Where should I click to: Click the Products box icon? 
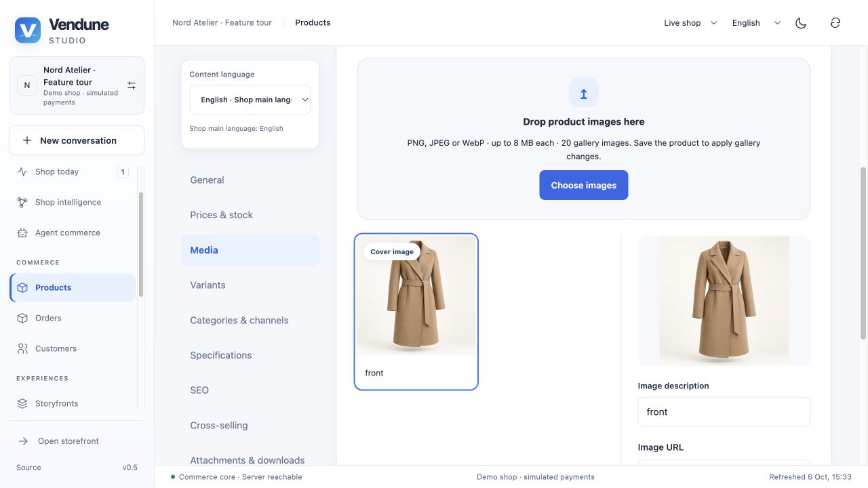point(22,287)
